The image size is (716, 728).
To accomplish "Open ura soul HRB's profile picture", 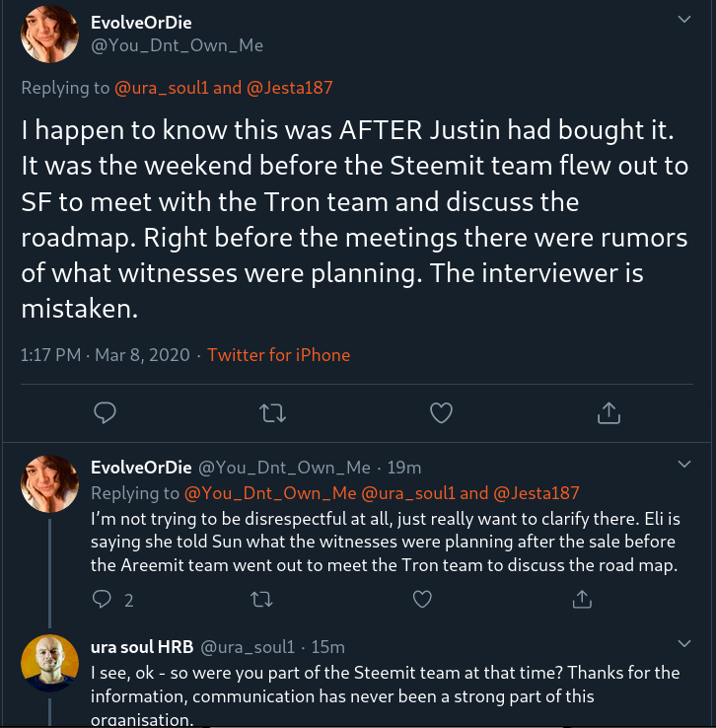I will click(x=49, y=663).
